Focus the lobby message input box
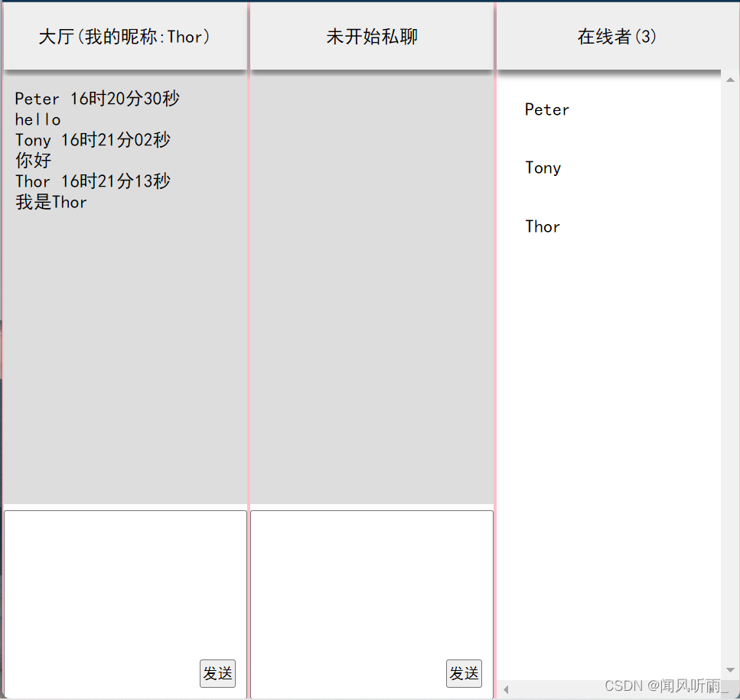 click(126, 604)
